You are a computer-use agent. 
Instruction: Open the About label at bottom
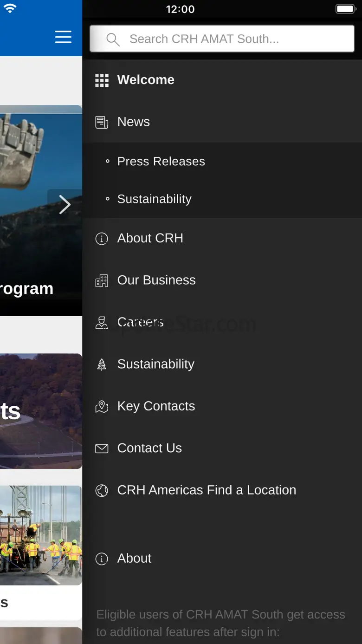pos(134,558)
